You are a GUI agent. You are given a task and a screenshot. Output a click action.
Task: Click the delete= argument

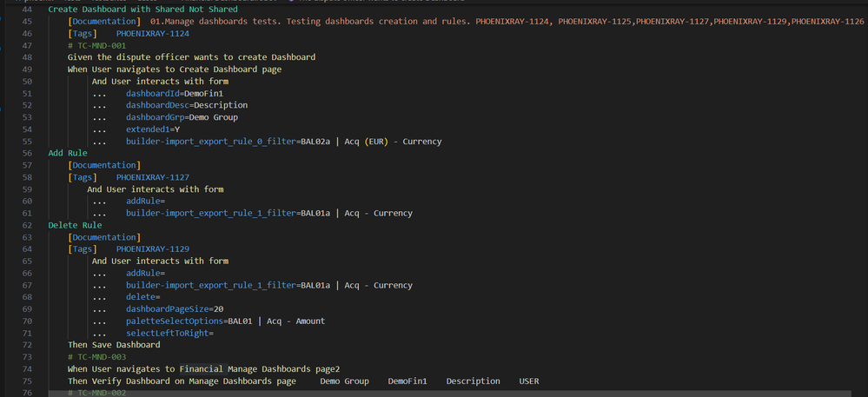coord(143,297)
